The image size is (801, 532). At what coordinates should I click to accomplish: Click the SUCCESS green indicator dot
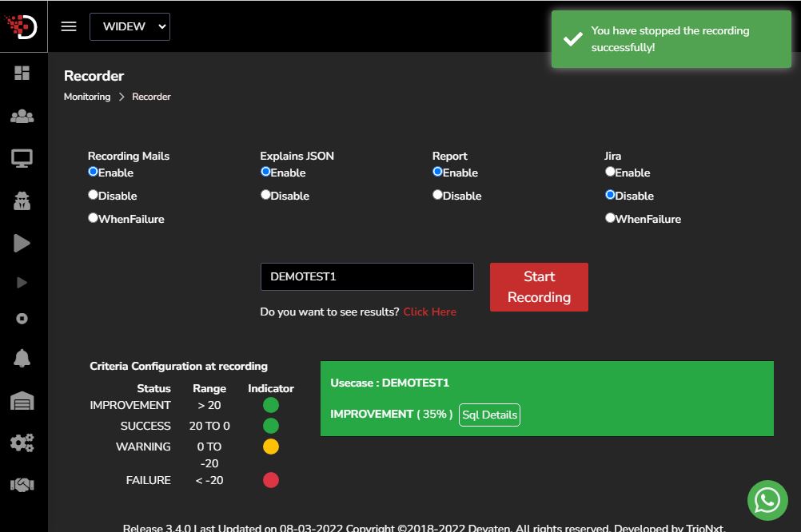click(271, 426)
